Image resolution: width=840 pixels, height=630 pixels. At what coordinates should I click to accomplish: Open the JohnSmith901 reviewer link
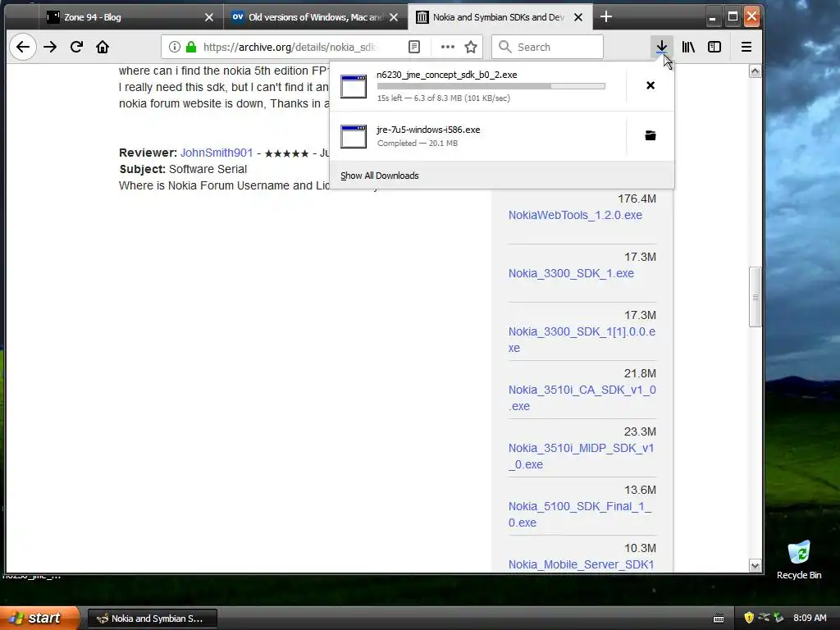pos(217,153)
